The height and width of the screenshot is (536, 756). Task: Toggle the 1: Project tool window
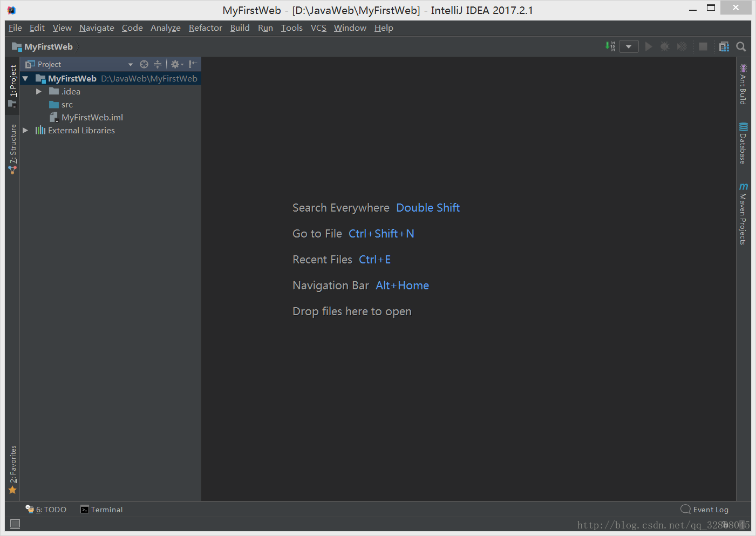[x=12, y=85]
